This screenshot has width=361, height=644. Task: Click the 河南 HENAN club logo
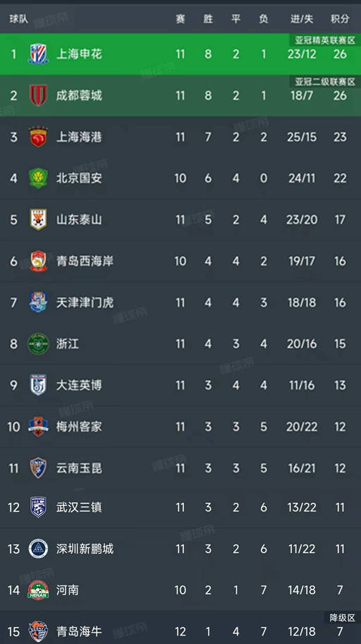pyautogui.click(x=38, y=590)
